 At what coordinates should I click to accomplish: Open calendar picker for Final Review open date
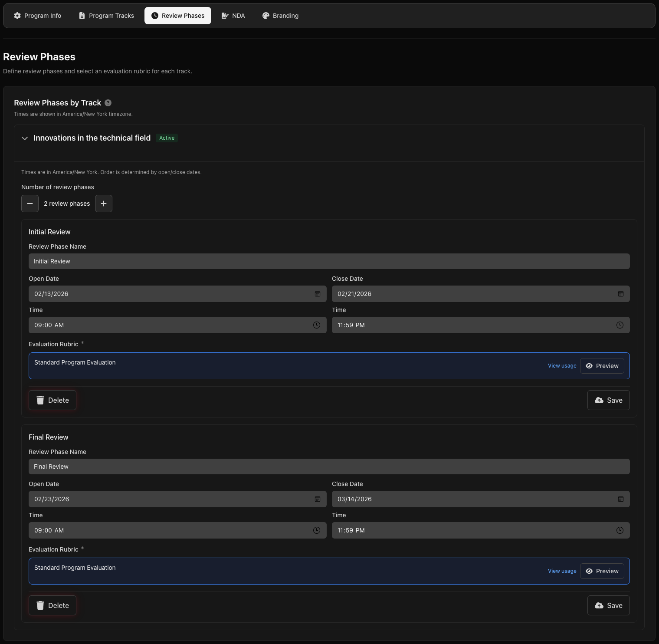[318, 499]
